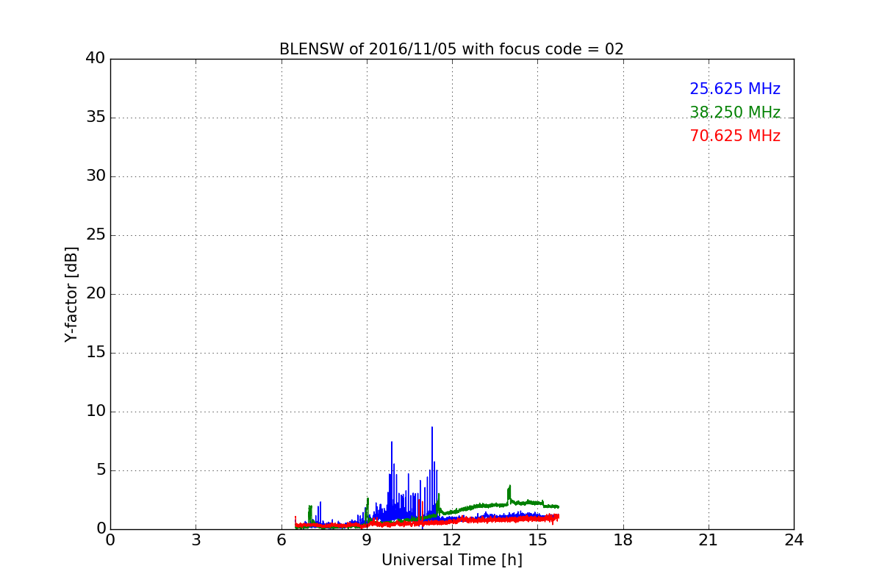
Task: Click the x-axis tick label '15'
Action: coord(537,539)
